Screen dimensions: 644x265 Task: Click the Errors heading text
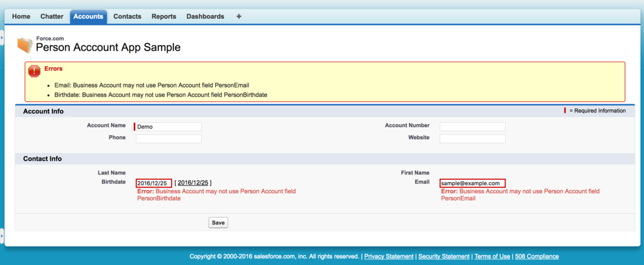pos(53,69)
